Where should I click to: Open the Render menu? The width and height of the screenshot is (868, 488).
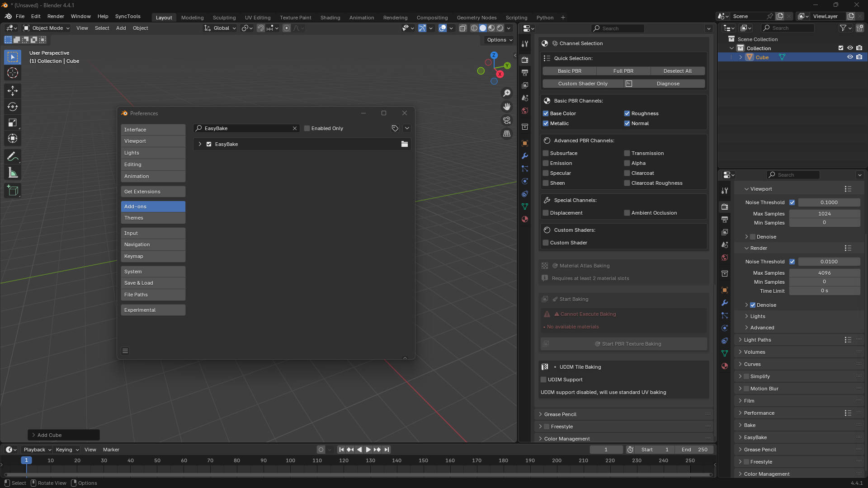pyautogui.click(x=56, y=16)
